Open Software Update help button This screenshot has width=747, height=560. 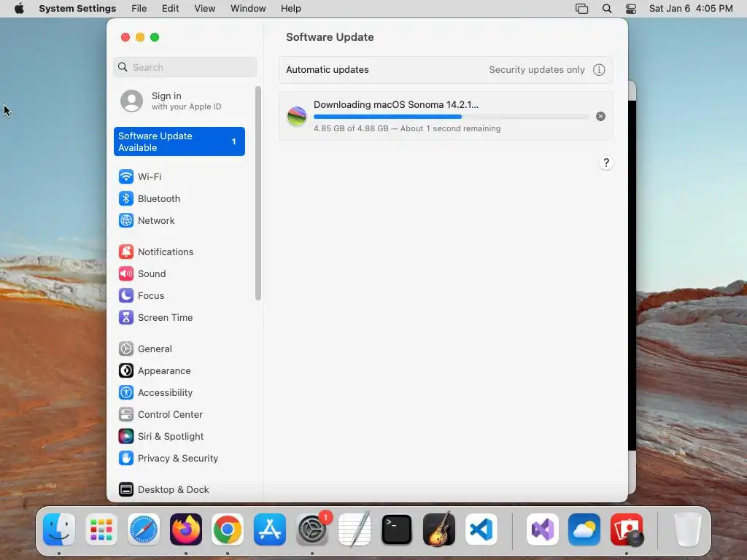[606, 163]
